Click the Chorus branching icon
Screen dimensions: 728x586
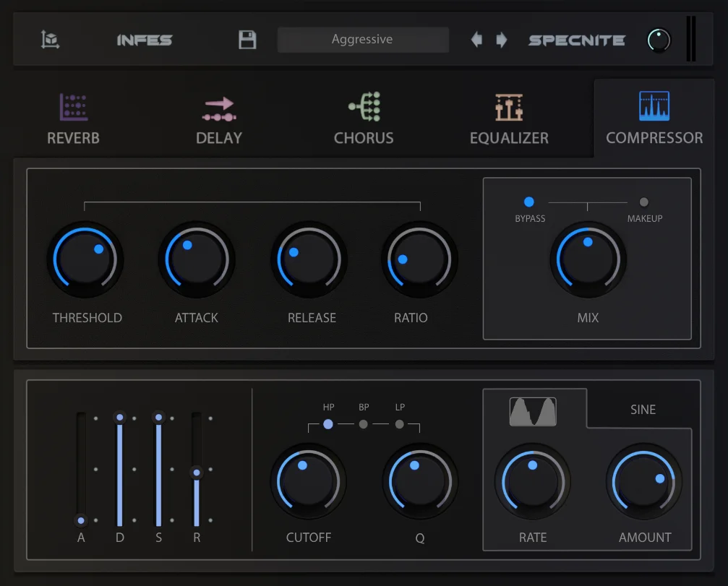click(364, 106)
